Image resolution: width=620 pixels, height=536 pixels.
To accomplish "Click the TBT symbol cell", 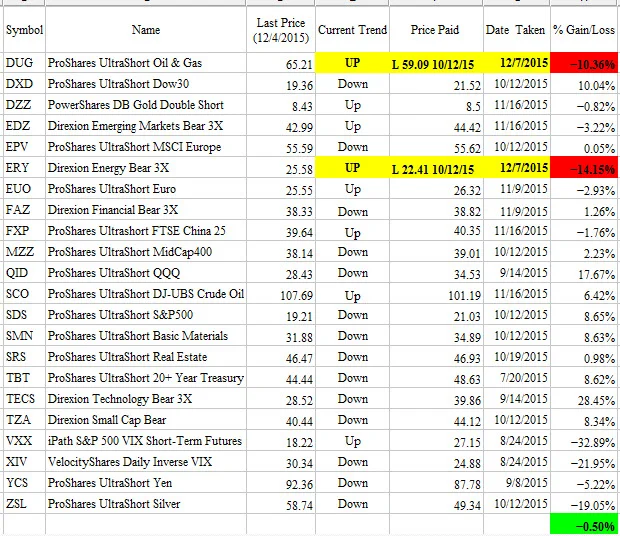I will click(x=24, y=377).
